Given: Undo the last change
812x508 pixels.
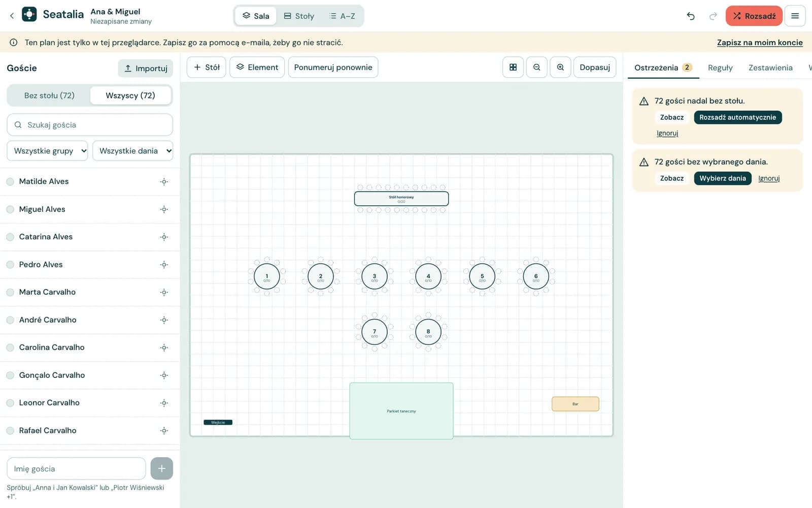Looking at the screenshot, I should click(x=691, y=16).
